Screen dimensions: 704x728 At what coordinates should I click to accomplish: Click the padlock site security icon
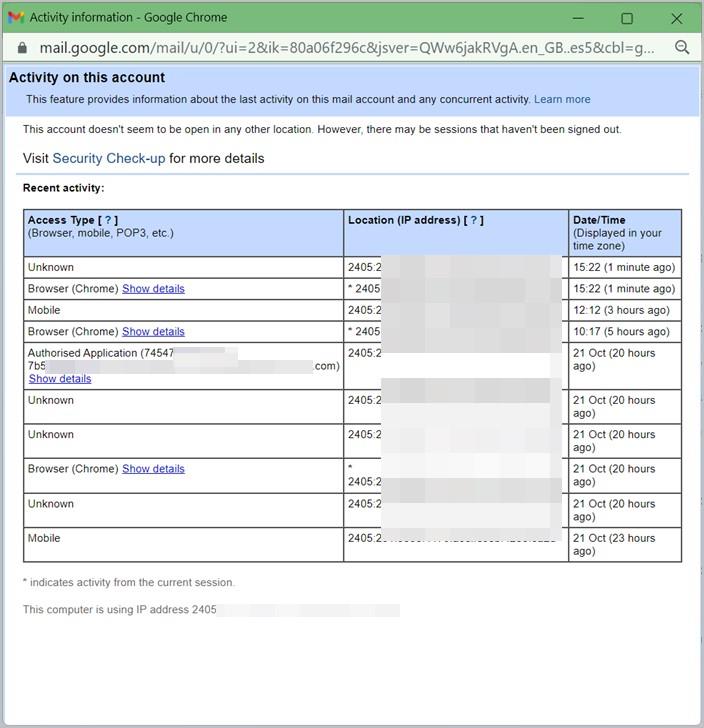pos(22,48)
